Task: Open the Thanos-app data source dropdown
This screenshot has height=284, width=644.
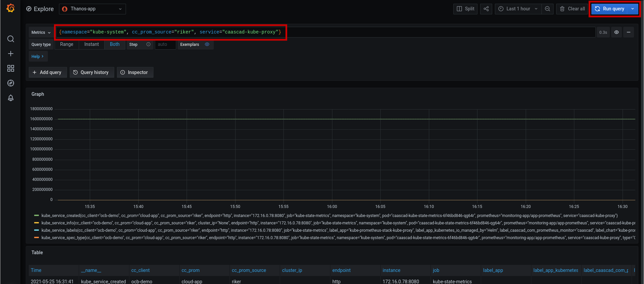Action: pos(92,9)
